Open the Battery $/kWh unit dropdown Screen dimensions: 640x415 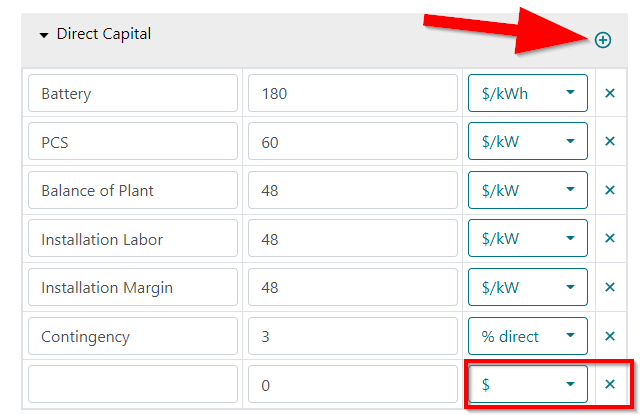(528, 93)
